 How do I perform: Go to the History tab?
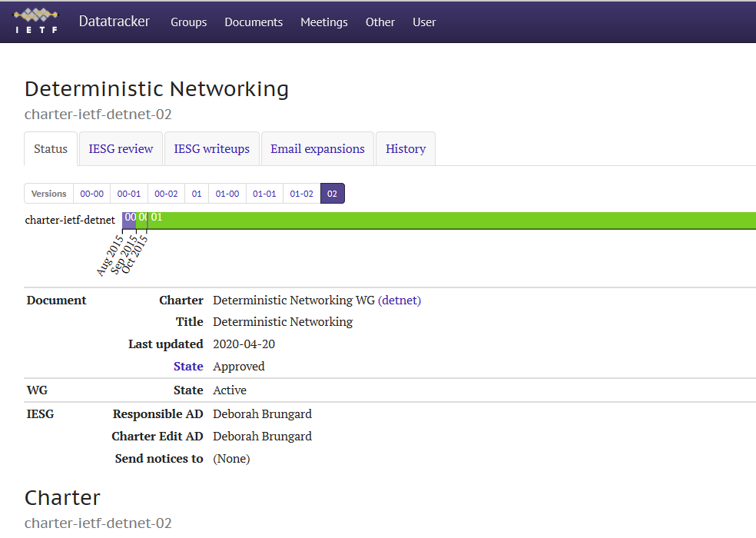[406, 148]
